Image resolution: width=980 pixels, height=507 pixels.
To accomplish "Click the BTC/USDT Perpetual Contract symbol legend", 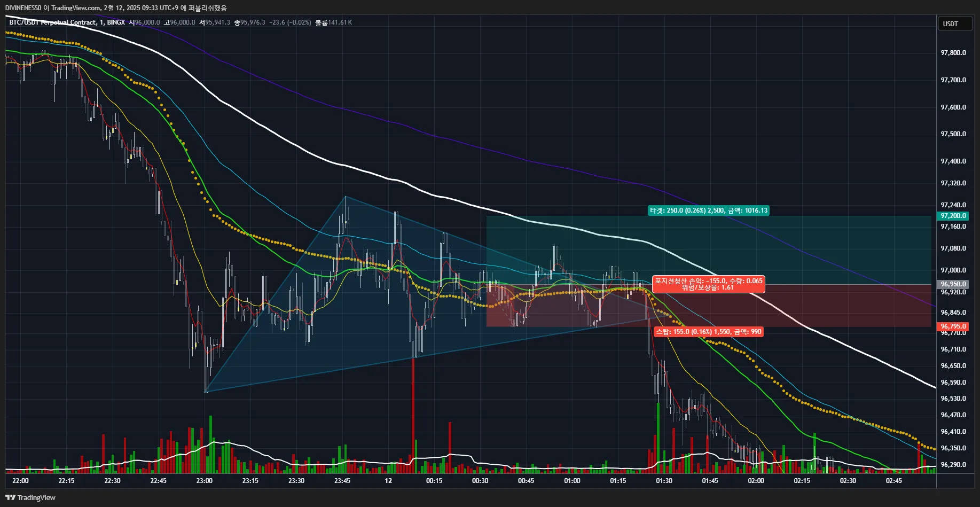I will 67,22.
